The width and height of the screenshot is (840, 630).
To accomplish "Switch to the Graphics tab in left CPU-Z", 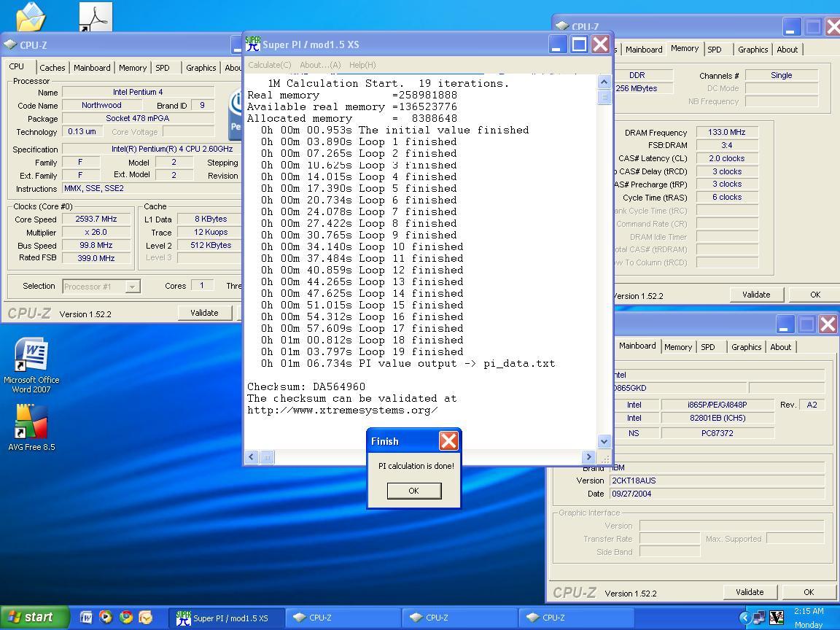I will (x=201, y=68).
